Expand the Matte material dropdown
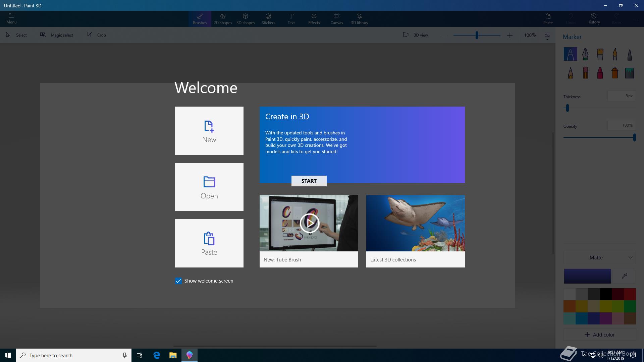Viewport: 644px width, 362px height. point(600,257)
